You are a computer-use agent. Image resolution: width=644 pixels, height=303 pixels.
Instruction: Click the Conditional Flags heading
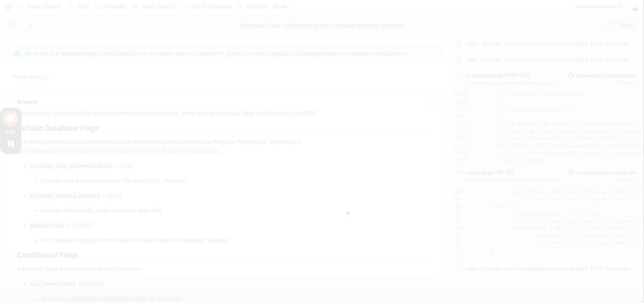click(48, 255)
